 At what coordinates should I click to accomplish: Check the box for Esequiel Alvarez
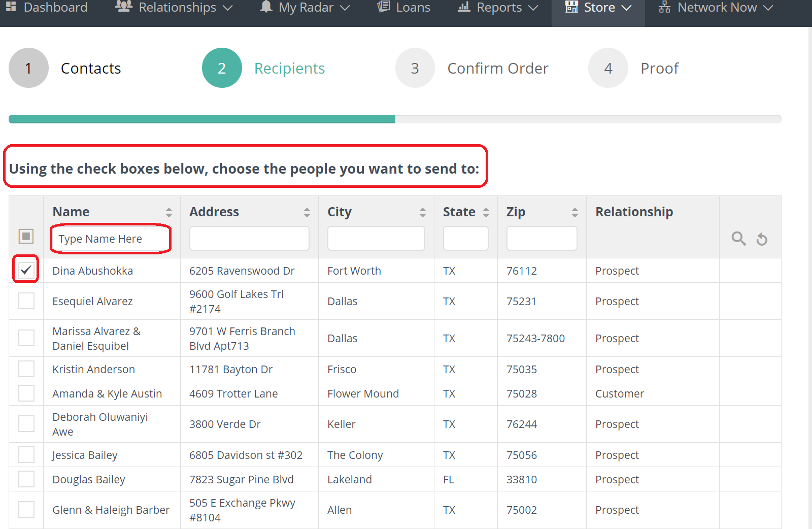click(x=26, y=301)
